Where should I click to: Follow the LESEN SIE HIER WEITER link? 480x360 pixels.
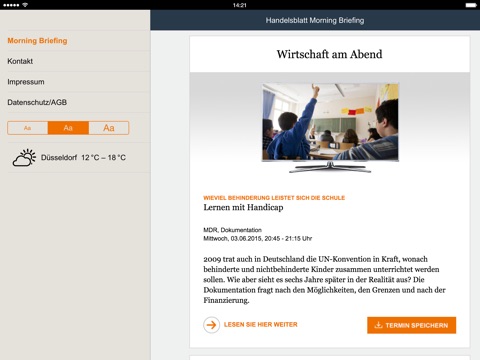(261, 325)
